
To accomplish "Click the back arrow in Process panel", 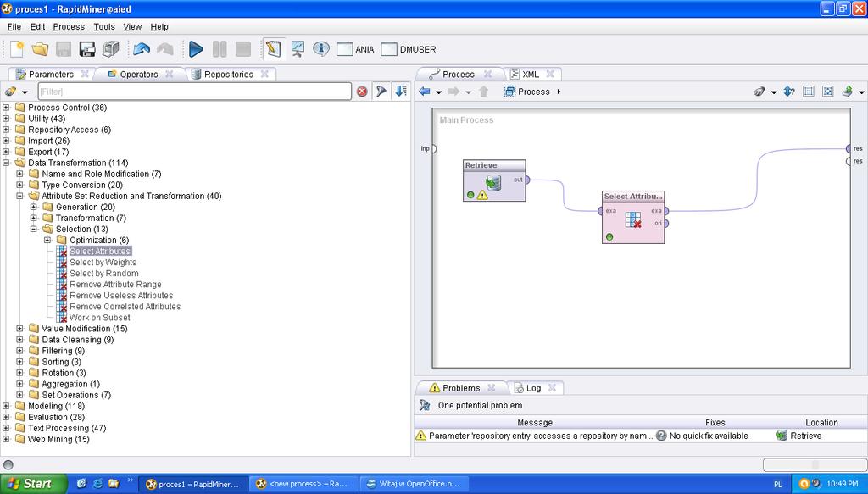I will pos(425,92).
